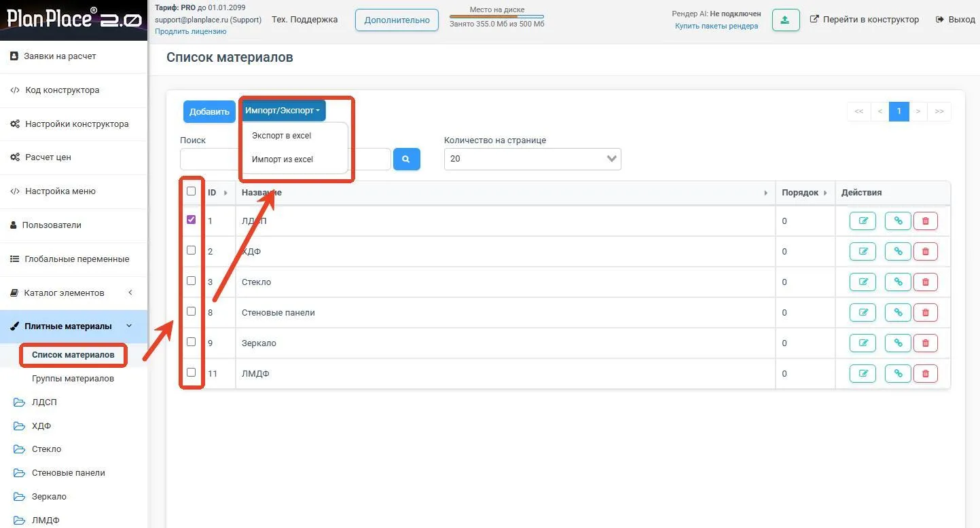Check the ЛМДФ row checkbox

coord(191,373)
